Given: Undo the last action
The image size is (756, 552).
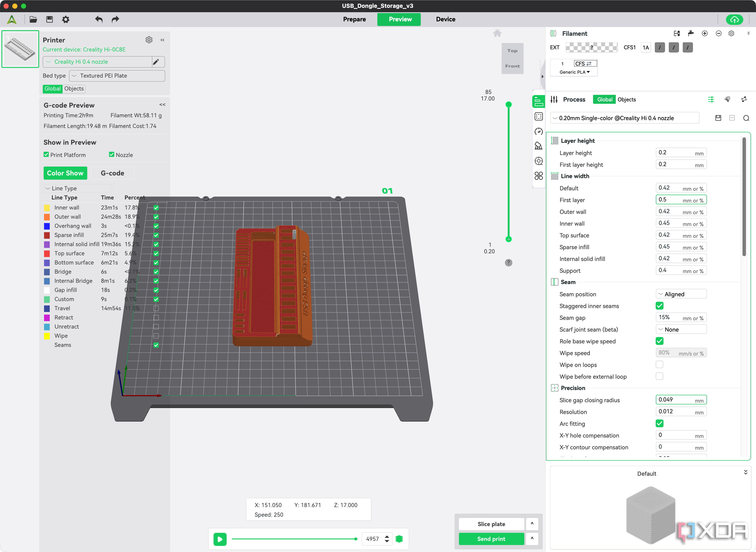Looking at the screenshot, I should 99,19.
